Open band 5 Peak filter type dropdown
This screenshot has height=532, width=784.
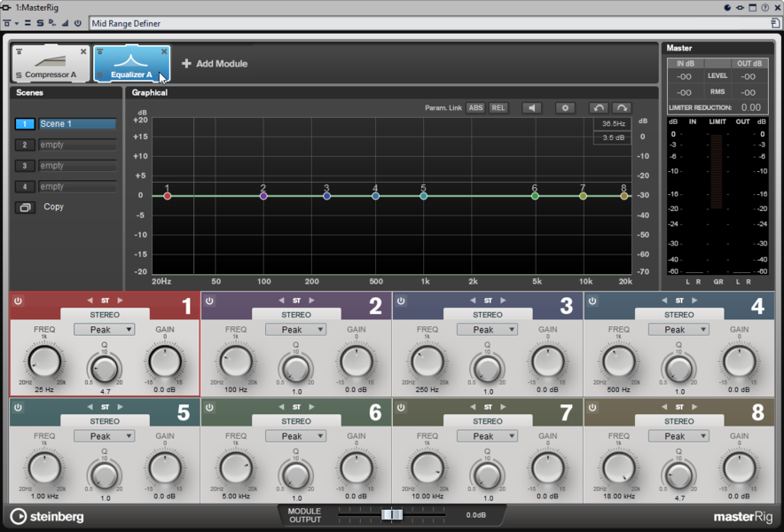pyautogui.click(x=104, y=436)
